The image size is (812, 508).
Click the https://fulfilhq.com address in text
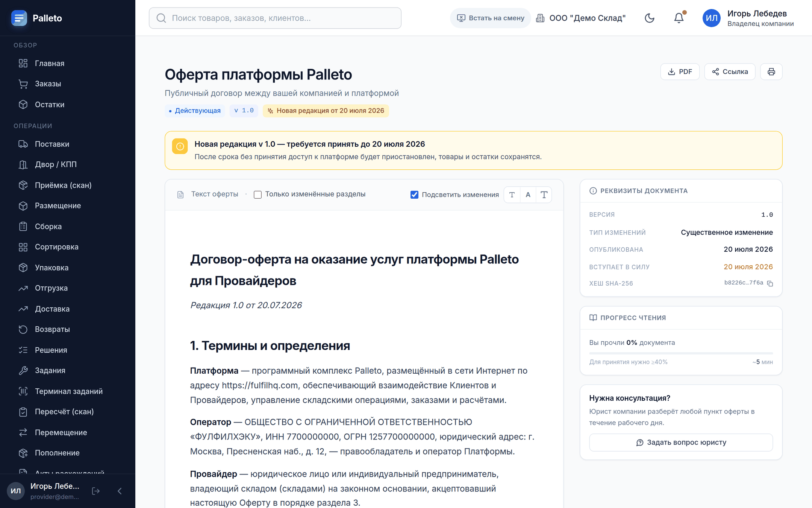click(x=260, y=385)
